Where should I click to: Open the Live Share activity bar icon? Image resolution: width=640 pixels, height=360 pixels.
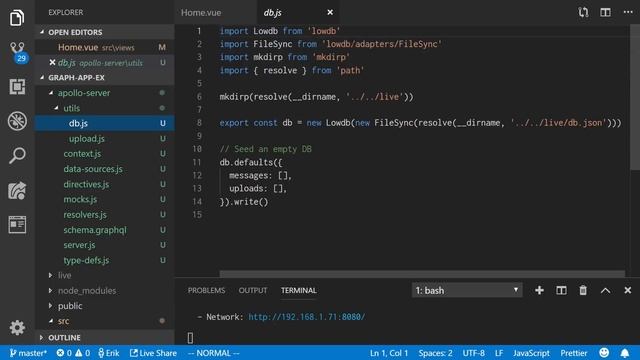17,190
